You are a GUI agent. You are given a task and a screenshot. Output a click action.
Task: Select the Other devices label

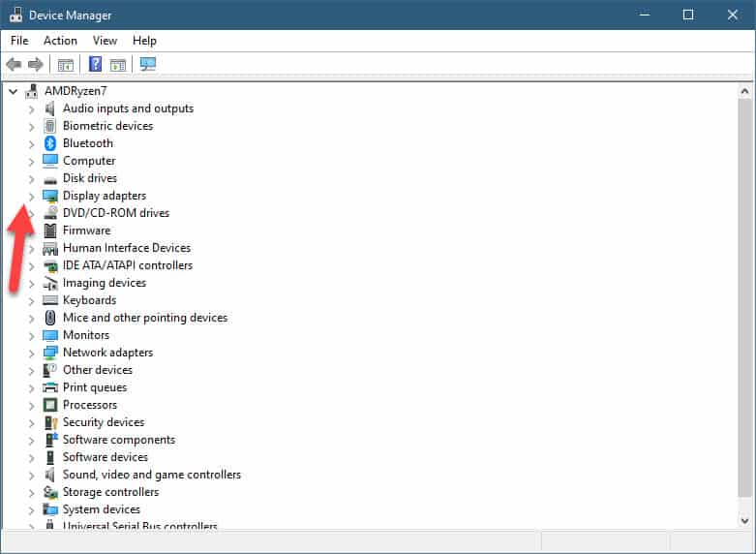click(x=98, y=370)
